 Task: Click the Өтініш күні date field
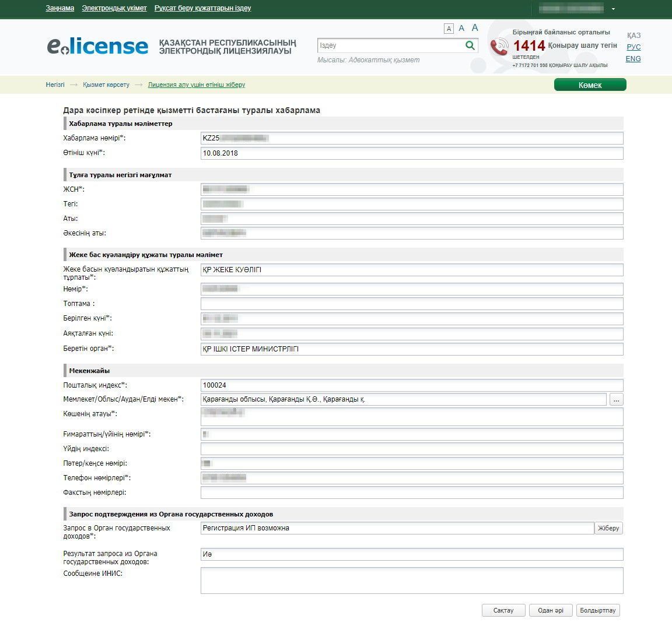[412, 153]
